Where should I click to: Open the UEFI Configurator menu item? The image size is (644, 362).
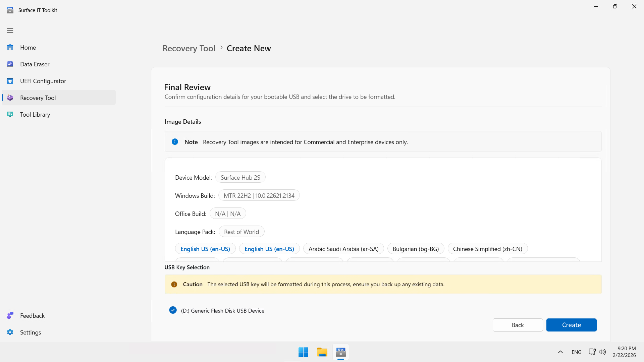coord(43,81)
